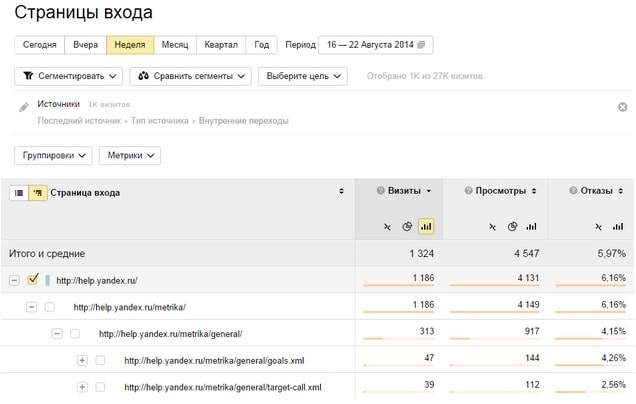Show line chart for Просмотры

492,227
